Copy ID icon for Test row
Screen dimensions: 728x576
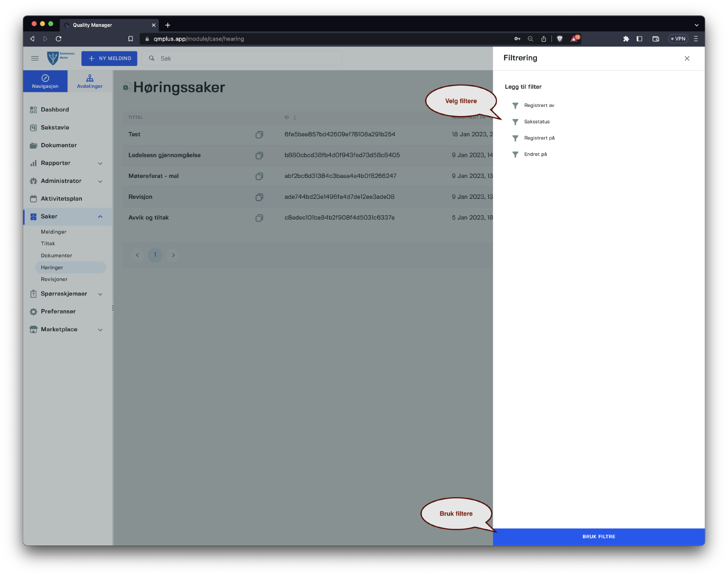(259, 135)
